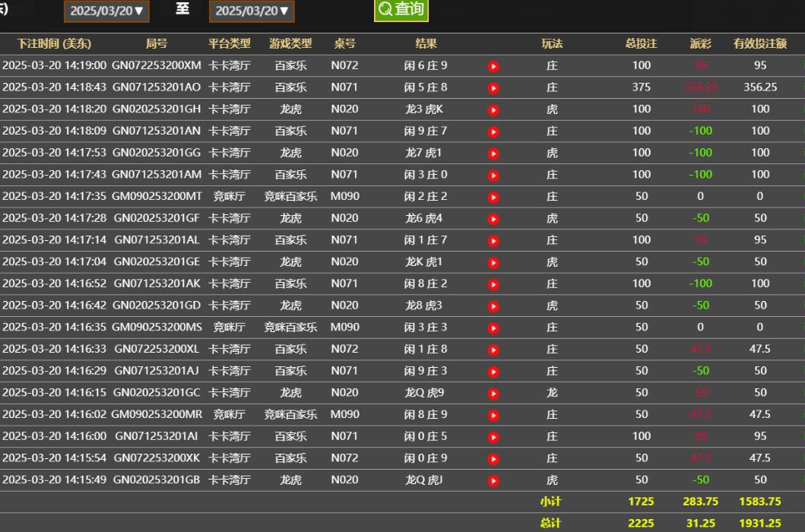The height and width of the screenshot is (532, 805).
Task: Open replay for round GM090253200MT
Action: tap(493, 198)
